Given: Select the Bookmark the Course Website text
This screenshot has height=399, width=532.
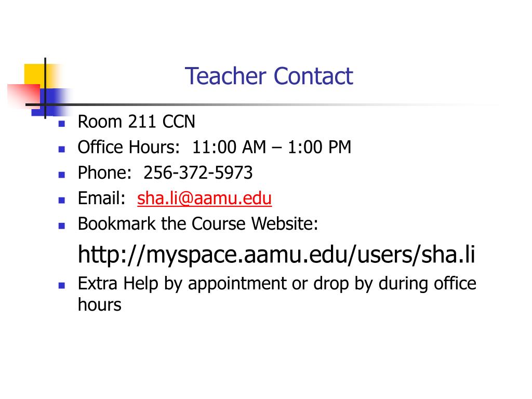Looking at the screenshot, I should point(198,223).
